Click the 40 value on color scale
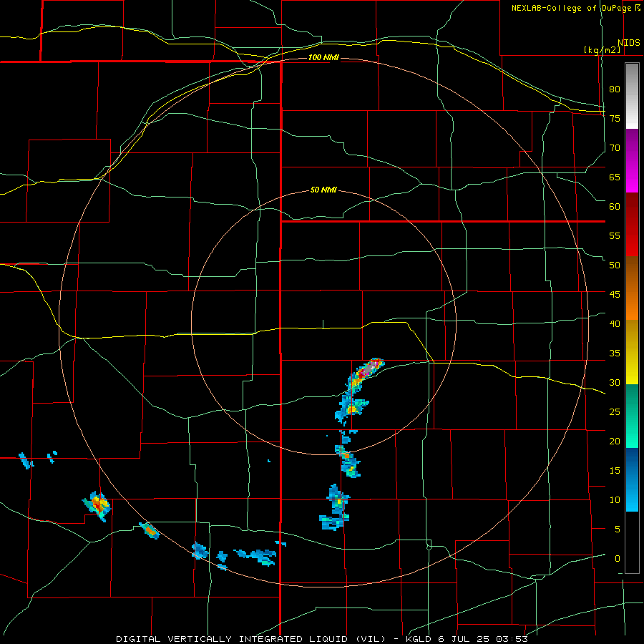 point(615,324)
